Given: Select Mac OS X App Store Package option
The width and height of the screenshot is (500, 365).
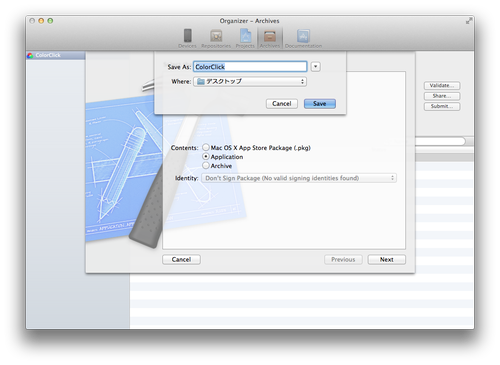Looking at the screenshot, I should [x=206, y=147].
